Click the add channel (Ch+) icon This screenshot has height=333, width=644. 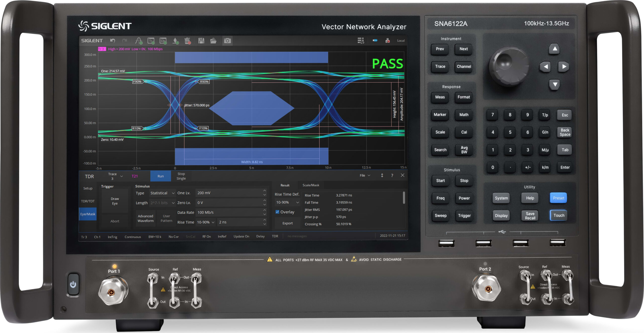[x=163, y=41]
